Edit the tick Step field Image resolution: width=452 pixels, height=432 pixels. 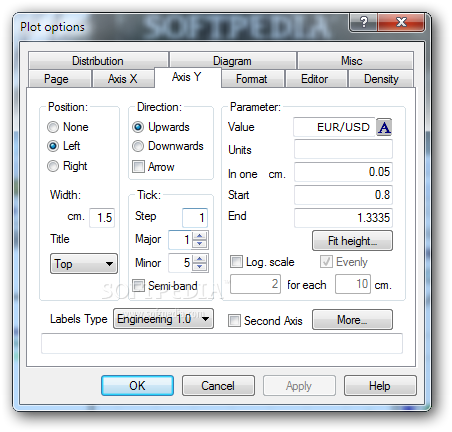pyautogui.click(x=195, y=218)
